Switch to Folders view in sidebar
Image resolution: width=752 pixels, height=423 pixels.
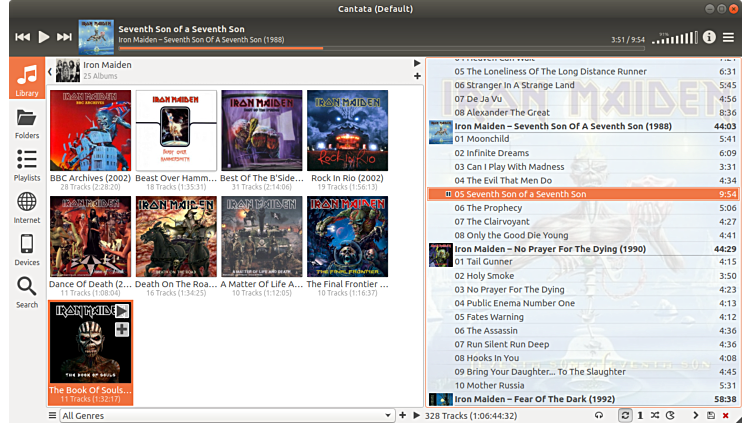pyautogui.click(x=27, y=123)
